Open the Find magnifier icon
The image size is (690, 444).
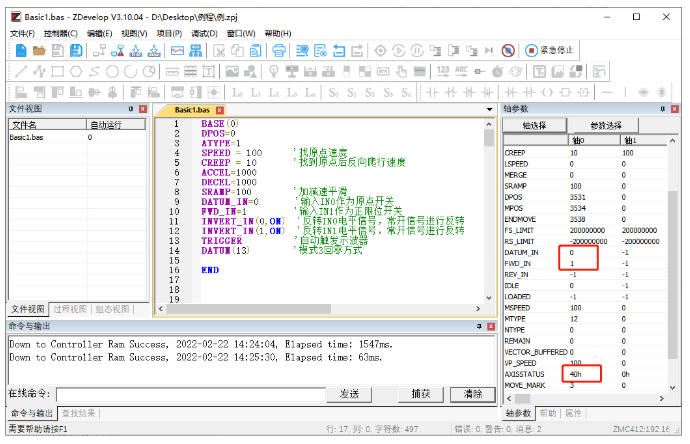[302, 51]
